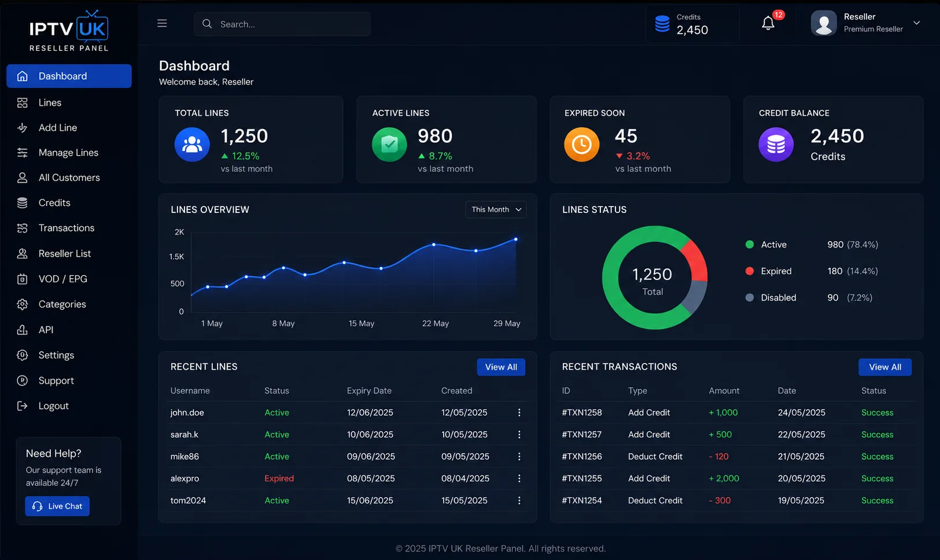This screenshot has height=560, width=940.
Task: Open john.doe row options menu
Action: [x=519, y=412]
